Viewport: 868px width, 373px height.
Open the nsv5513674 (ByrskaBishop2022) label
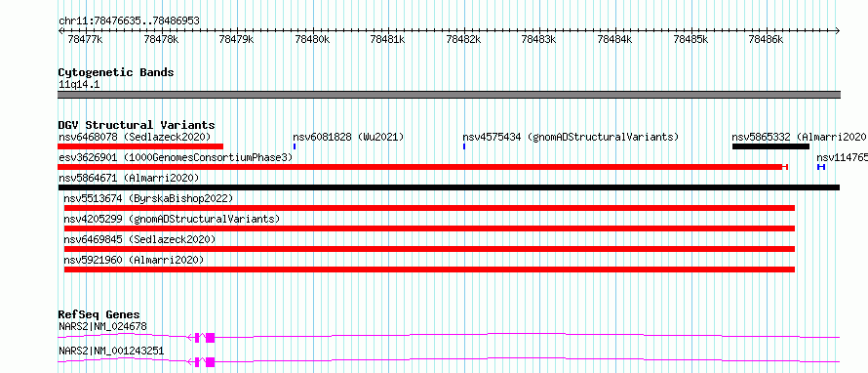[x=148, y=198]
